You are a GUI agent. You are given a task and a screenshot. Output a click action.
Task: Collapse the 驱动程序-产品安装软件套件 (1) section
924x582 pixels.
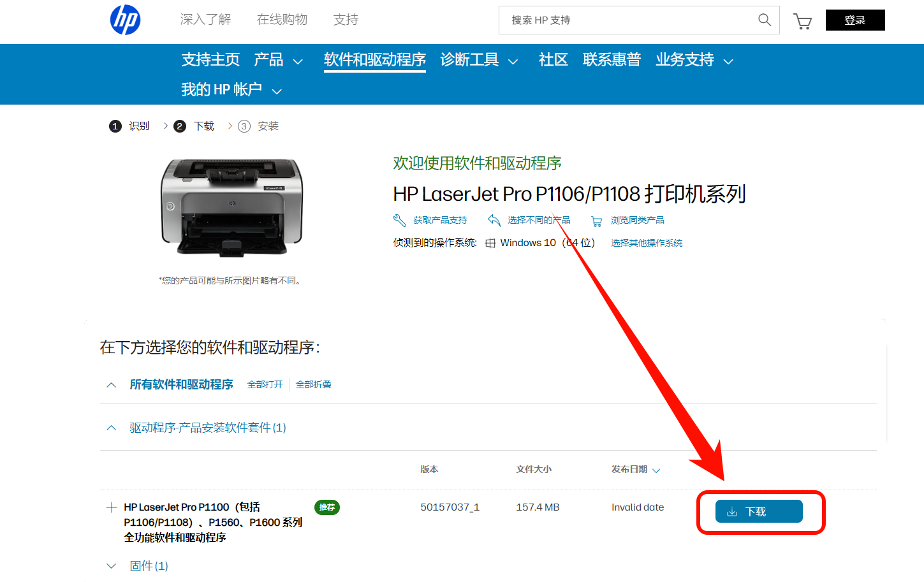pyautogui.click(x=112, y=428)
